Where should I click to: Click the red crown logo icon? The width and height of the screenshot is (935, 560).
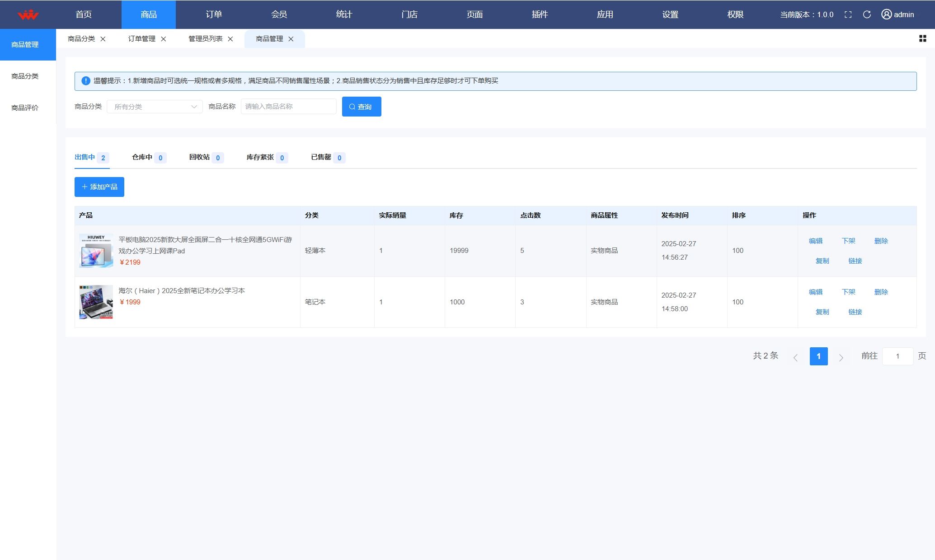pyautogui.click(x=28, y=14)
